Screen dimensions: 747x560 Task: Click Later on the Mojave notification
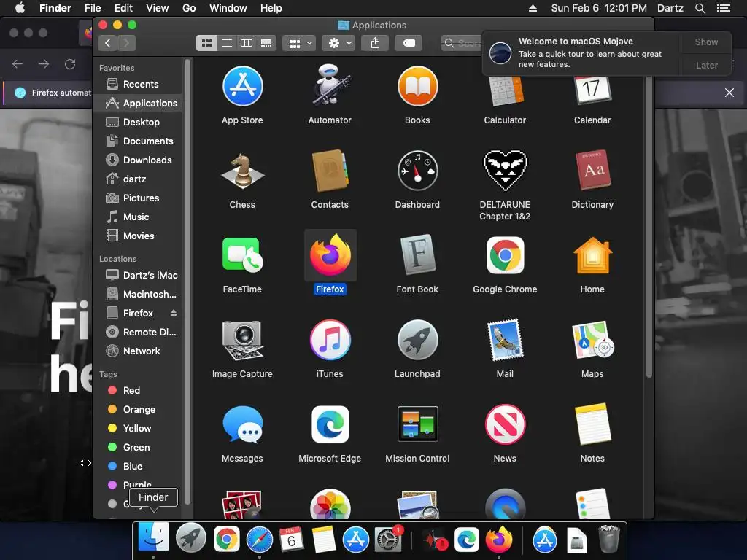(x=706, y=65)
